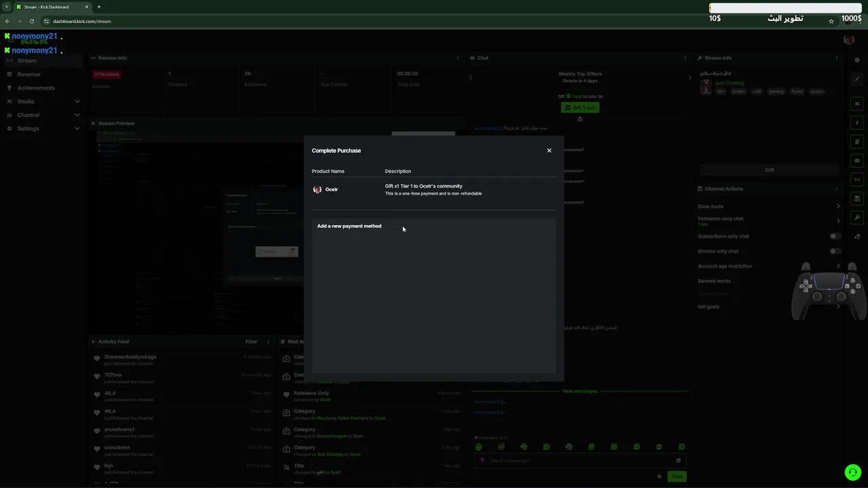Click the last green emote in chat bar

(682, 447)
